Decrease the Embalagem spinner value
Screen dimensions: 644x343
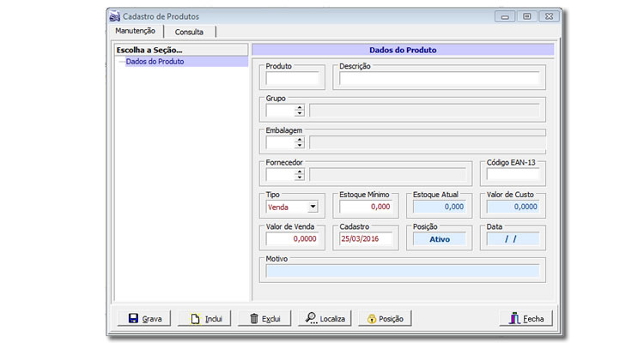[x=300, y=145]
